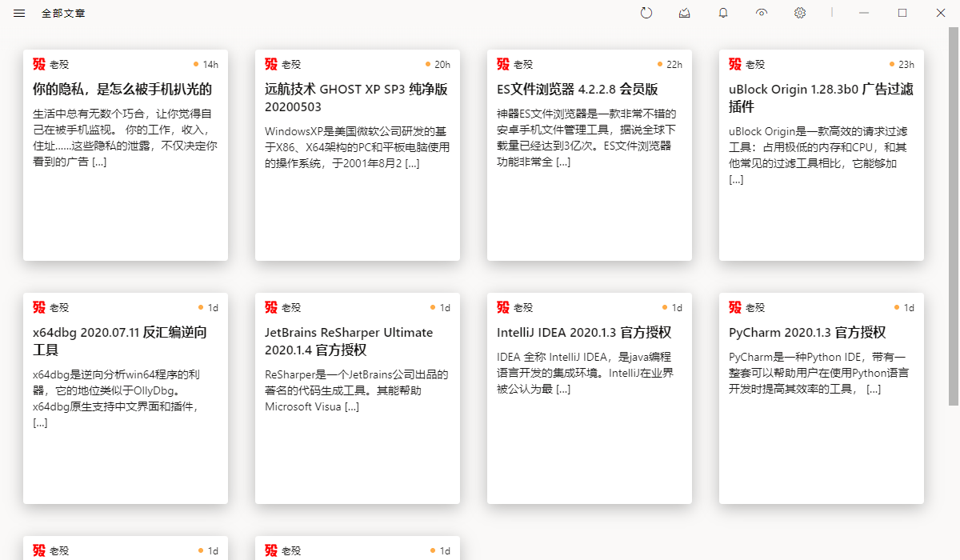Viewport: 960px width, 560px height.
Task: Click summary text starting WindowsXP是美国微软公司
Action: coord(357,147)
